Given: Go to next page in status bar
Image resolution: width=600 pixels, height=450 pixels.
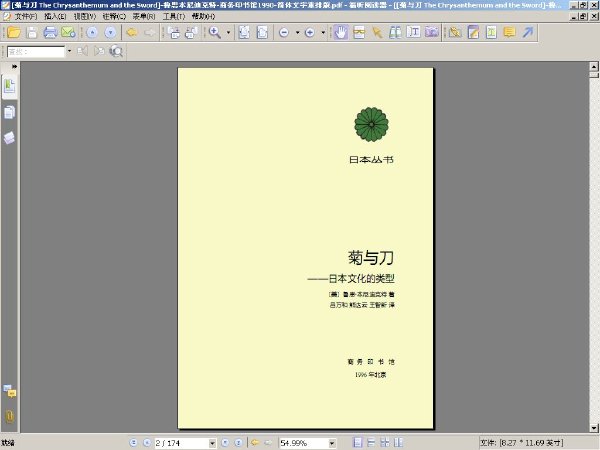Looking at the screenshot, I should coord(225,443).
